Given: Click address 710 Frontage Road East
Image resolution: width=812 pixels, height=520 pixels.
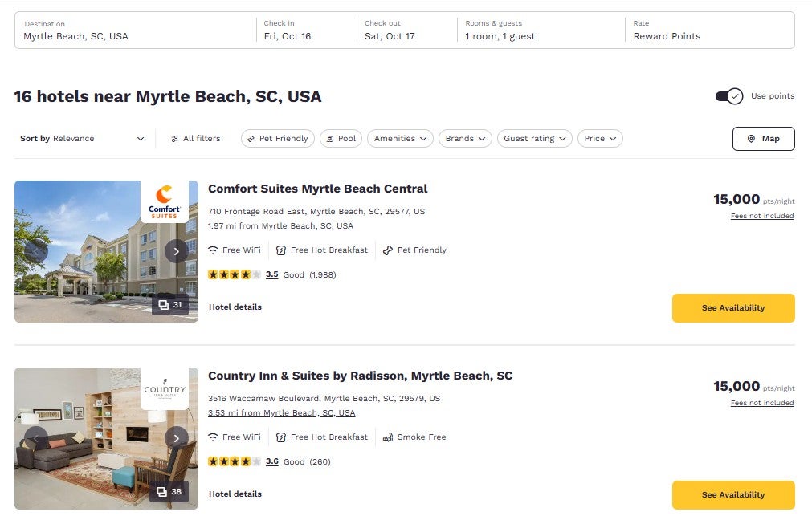Looking at the screenshot, I should coord(316,212).
